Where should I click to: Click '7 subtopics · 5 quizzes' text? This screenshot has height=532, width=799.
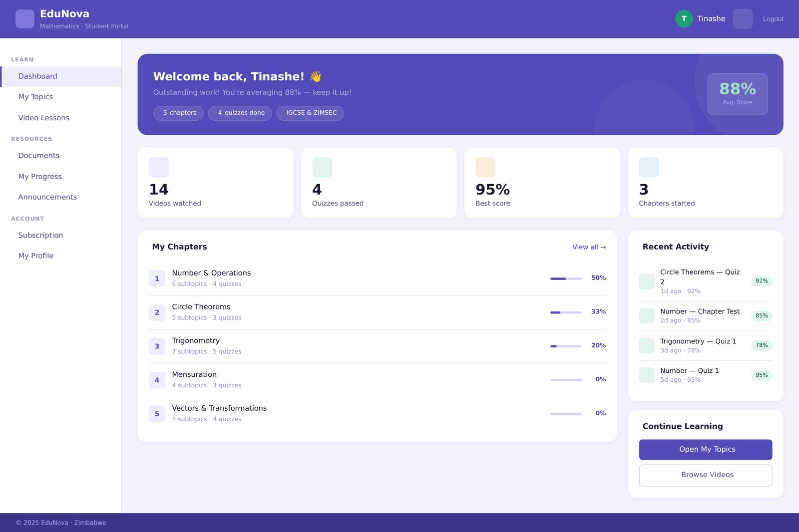pyautogui.click(x=207, y=352)
